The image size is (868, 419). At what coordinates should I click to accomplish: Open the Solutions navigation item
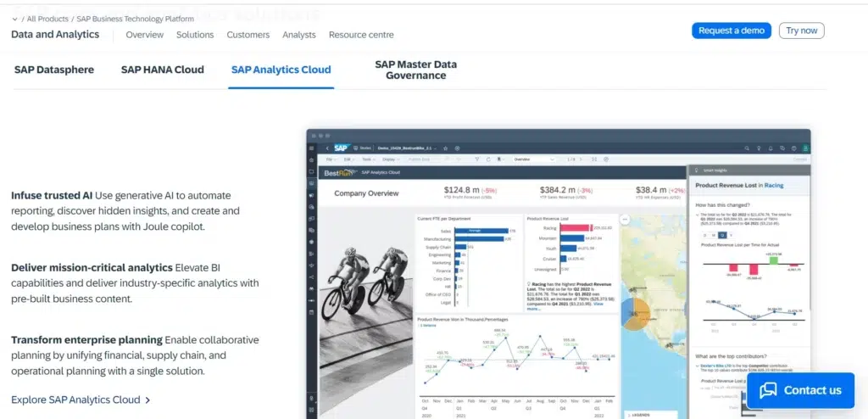pyautogui.click(x=195, y=35)
